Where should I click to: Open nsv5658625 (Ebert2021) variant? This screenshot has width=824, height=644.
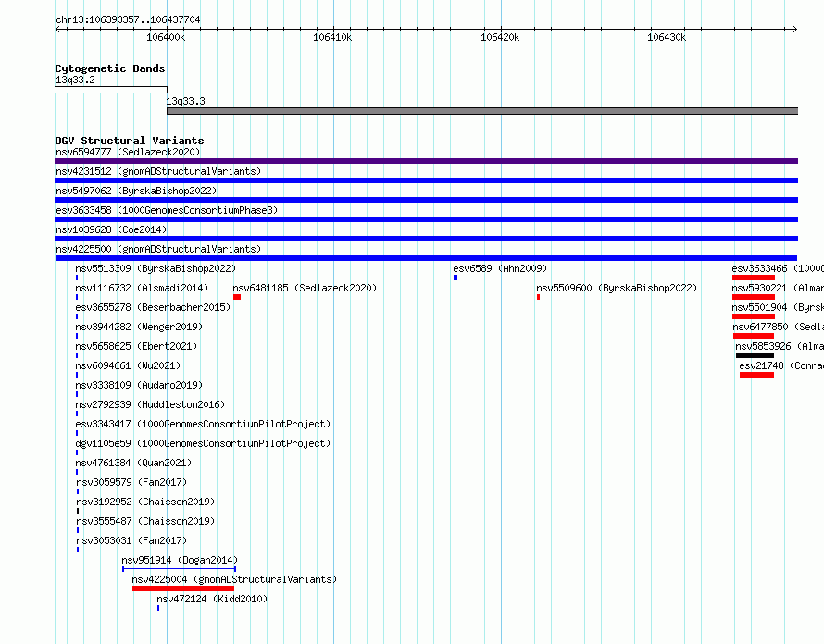click(x=136, y=346)
